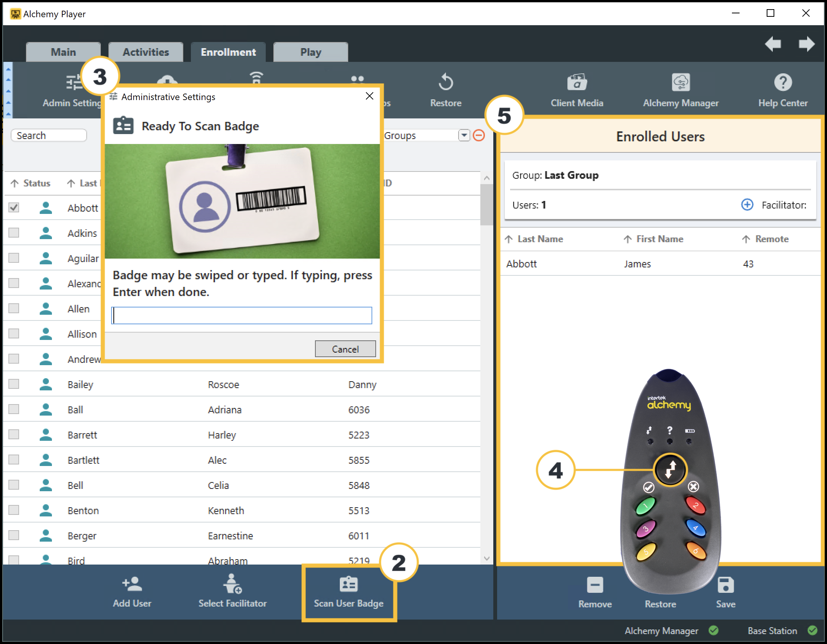This screenshot has width=827, height=644.
Task: Click the Last Group group name
Action: pos(572,175)
